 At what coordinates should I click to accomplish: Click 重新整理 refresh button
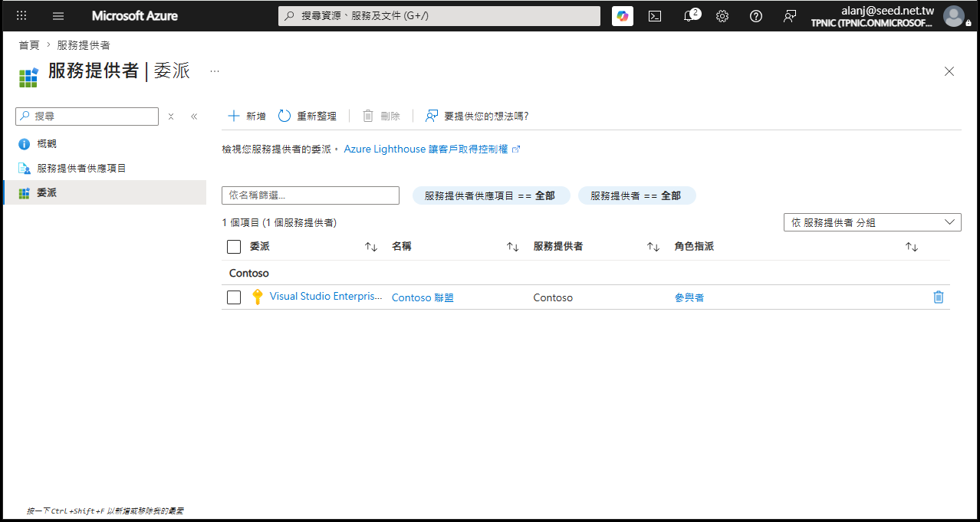coord(307,116)
